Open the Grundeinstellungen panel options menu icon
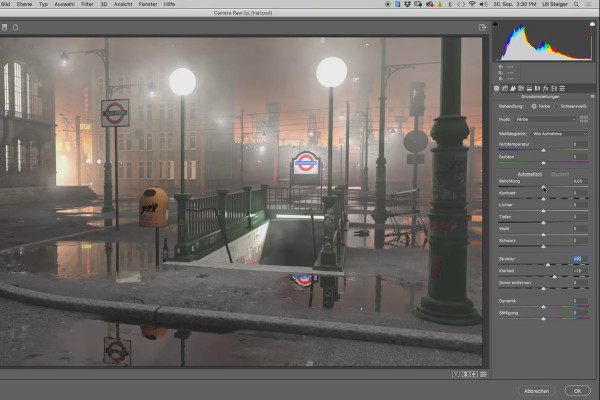The image size is (600, 400). click(x=592, y=96)
